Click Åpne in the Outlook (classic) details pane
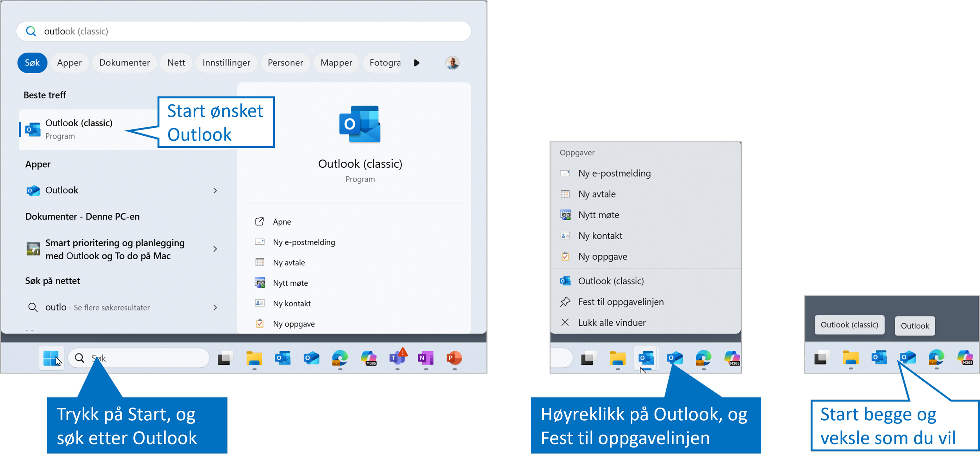 (x=282, y=222)
